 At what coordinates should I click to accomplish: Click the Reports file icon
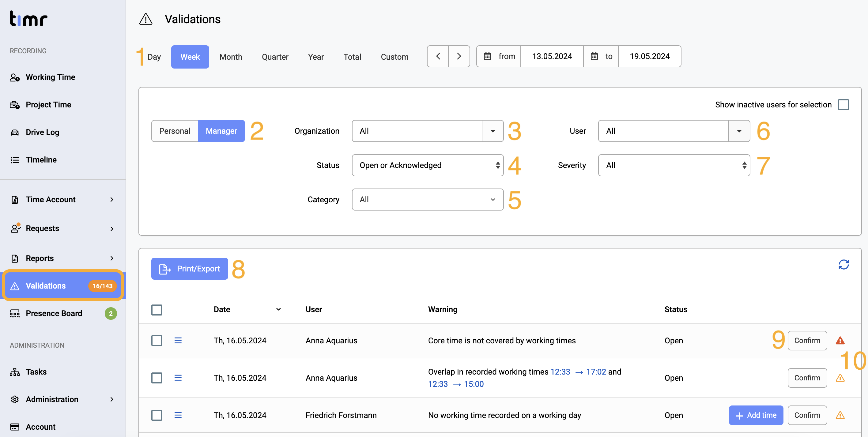click(x=15, y=258)
